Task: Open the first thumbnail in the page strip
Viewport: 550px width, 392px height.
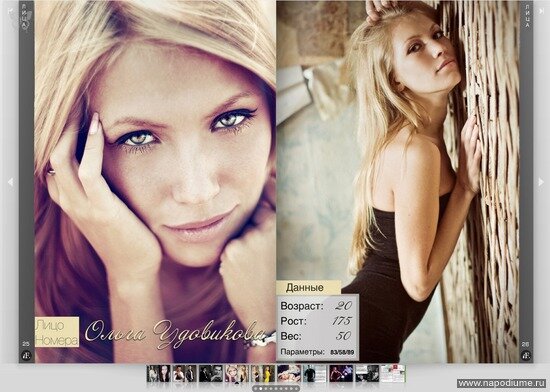Action: pyautogui.click(x=159, y=373)
